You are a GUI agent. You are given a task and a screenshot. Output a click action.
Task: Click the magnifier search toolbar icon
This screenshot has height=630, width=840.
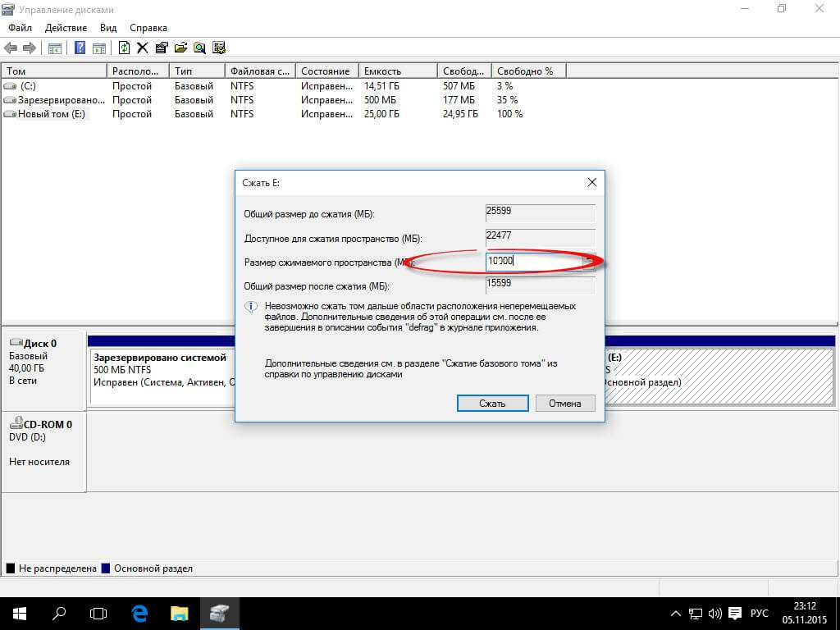(x=199, y=48)
